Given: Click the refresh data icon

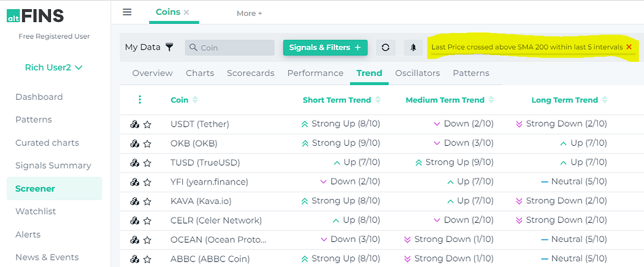Looking at the screenshot, I should [385, 48].
